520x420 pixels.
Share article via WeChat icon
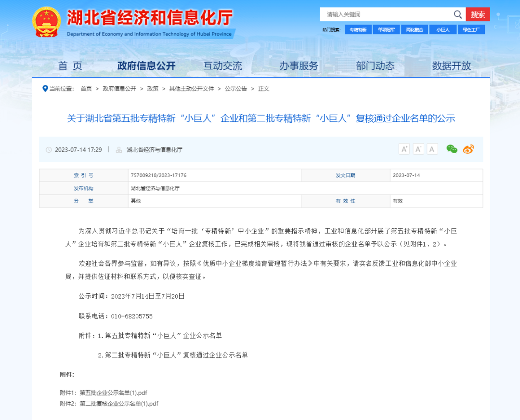point(452,149)
